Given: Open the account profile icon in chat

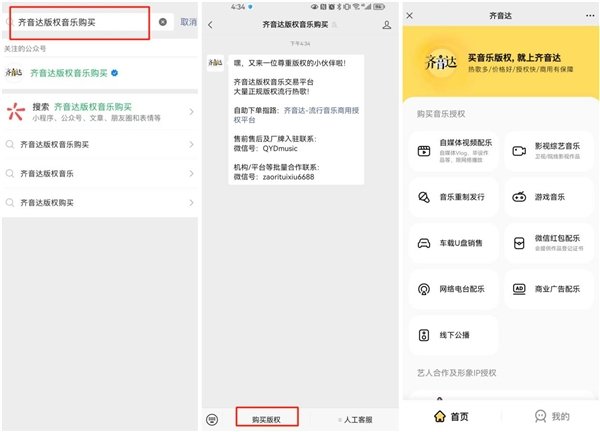Looking at the screenshot, I should pos(386,25).
